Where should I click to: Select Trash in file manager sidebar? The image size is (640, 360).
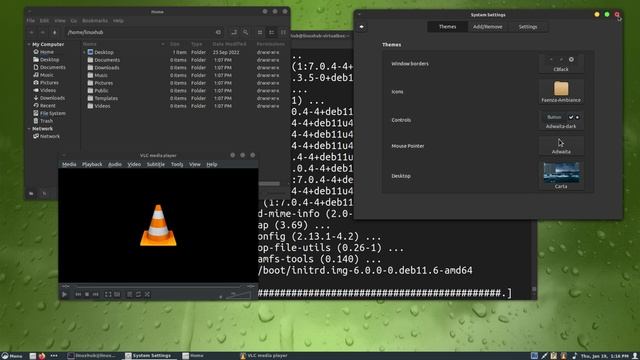tap(46, 121)
